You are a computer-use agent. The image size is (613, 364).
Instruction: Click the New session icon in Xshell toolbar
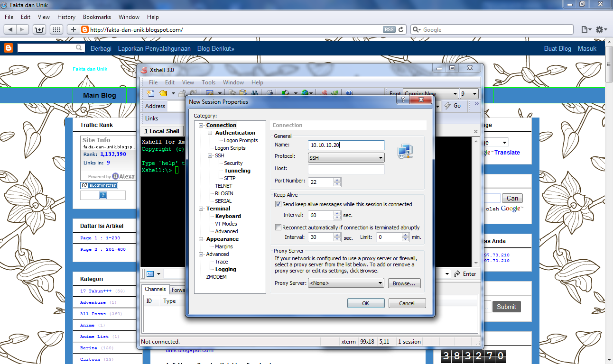pos(151,93)
